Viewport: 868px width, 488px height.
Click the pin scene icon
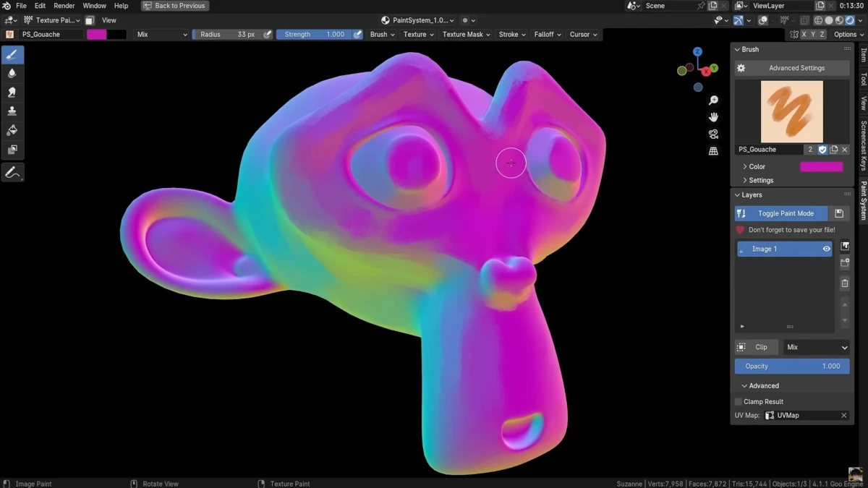(x=701, y=6)
